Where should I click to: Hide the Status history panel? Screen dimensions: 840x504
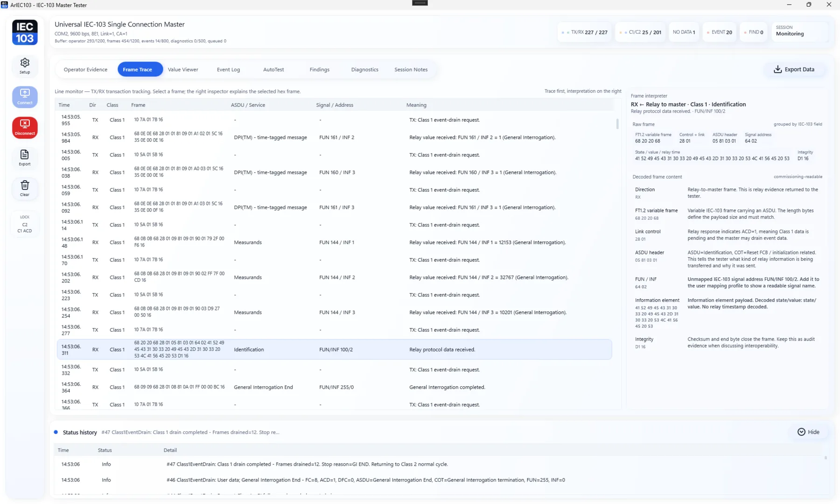(808, 432)
